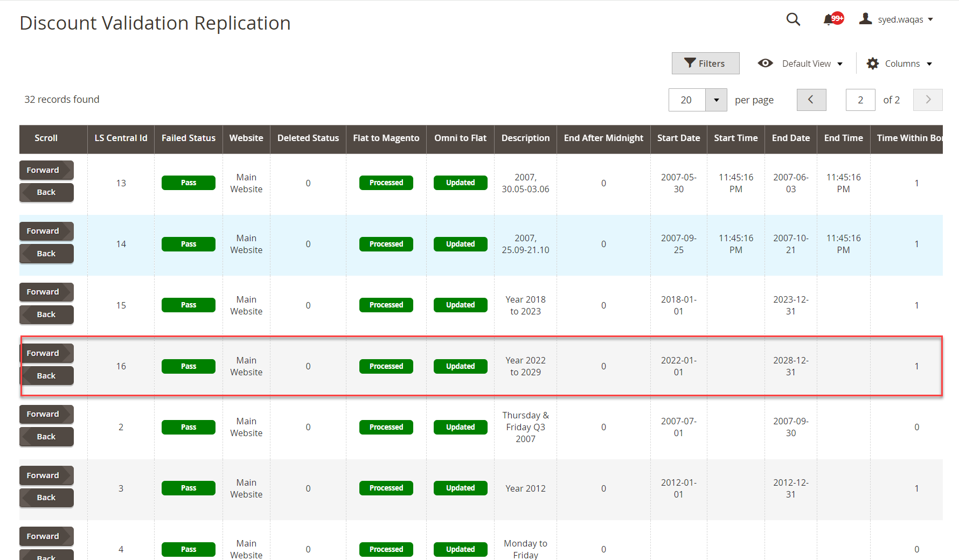
Task: Open the Columns settings dropdown
Action: [899, 64]
